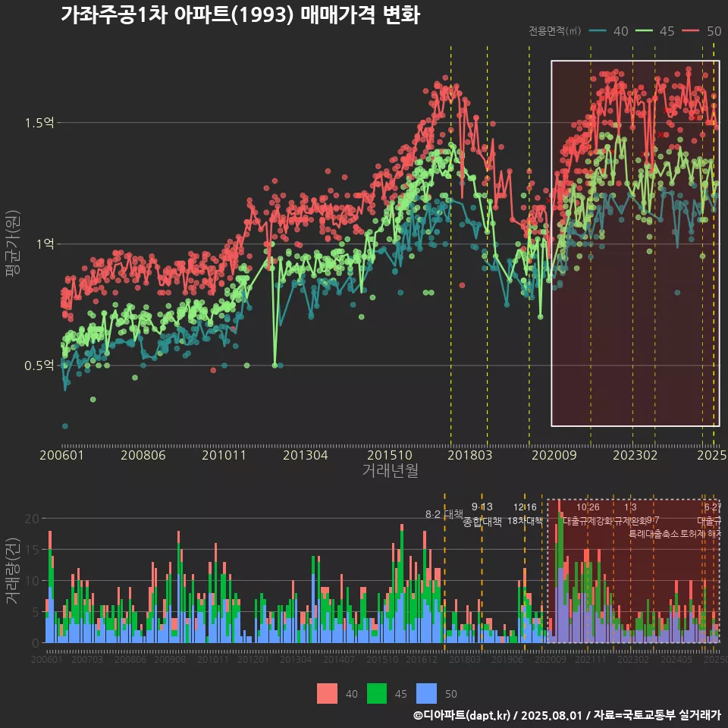This screenshot has width=728, height=728.
Task: Click the 거래년월 x-axis title
Action: (x=390, y=470)
